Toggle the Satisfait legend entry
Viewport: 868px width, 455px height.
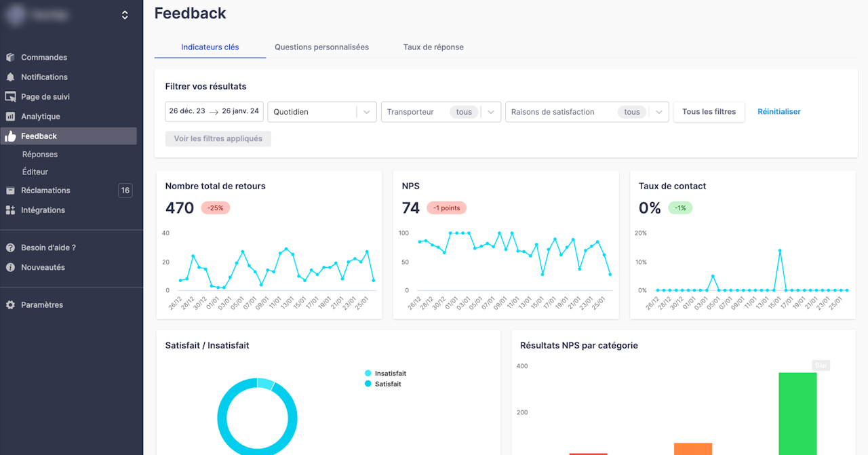(x=383, y=384)
